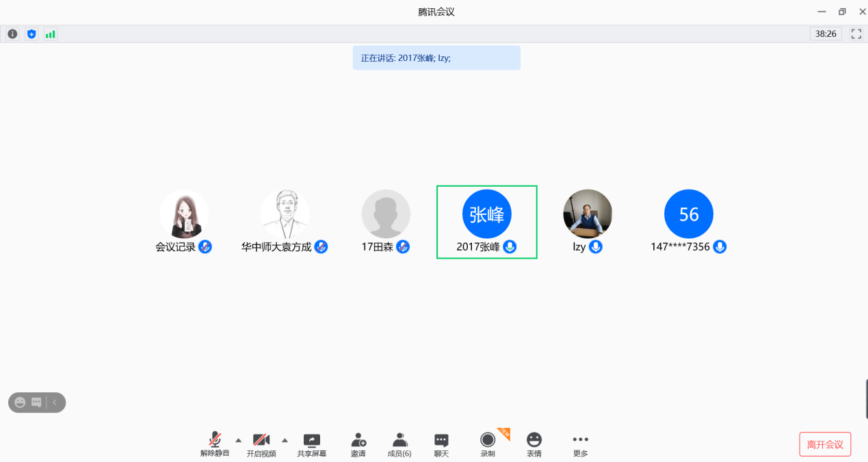Turn on camera via 开启视频
Screen dimensions: 868x462
click(261, 444)
